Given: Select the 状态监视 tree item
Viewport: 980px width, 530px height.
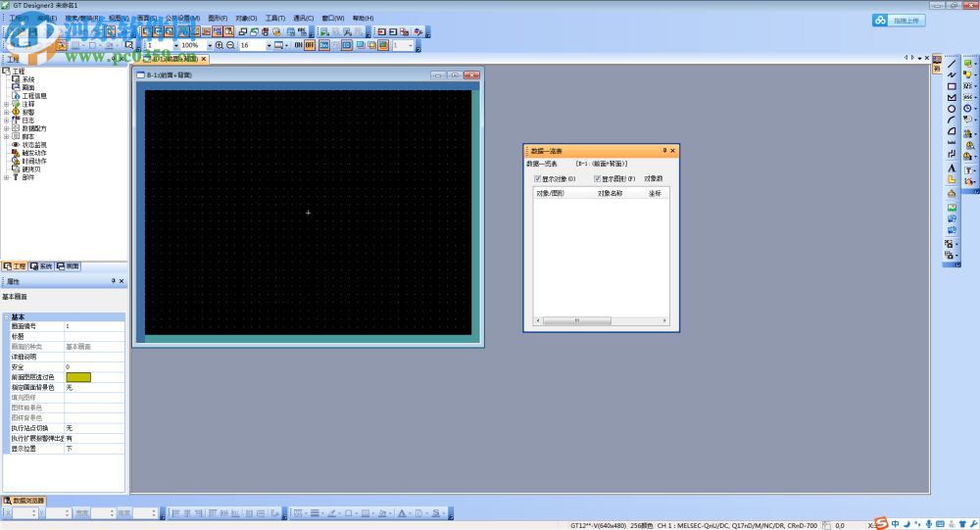Looking at the screenshot, I should (x=34, y=145).
